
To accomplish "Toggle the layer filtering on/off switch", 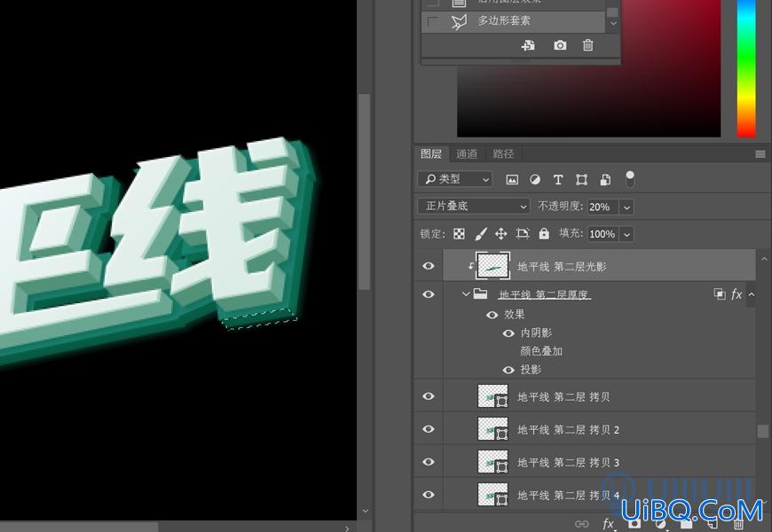I will tap(629, 179).
